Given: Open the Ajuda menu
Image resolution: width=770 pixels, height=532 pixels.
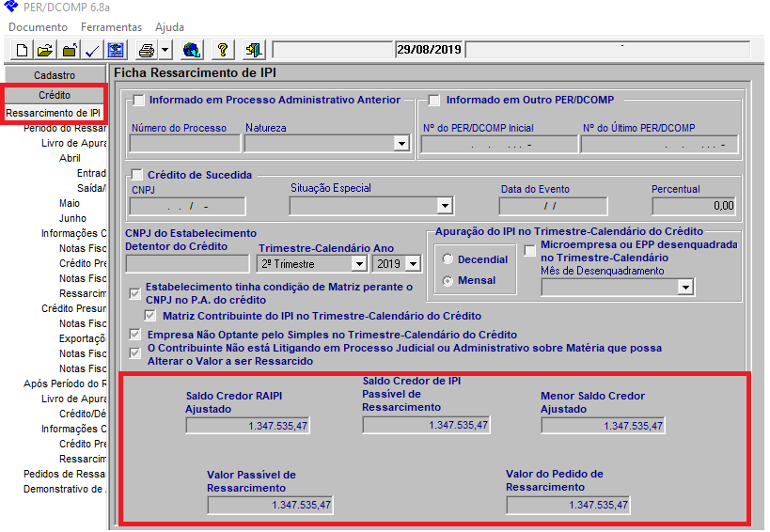Looking at the screenshot, I should (169, 27).
